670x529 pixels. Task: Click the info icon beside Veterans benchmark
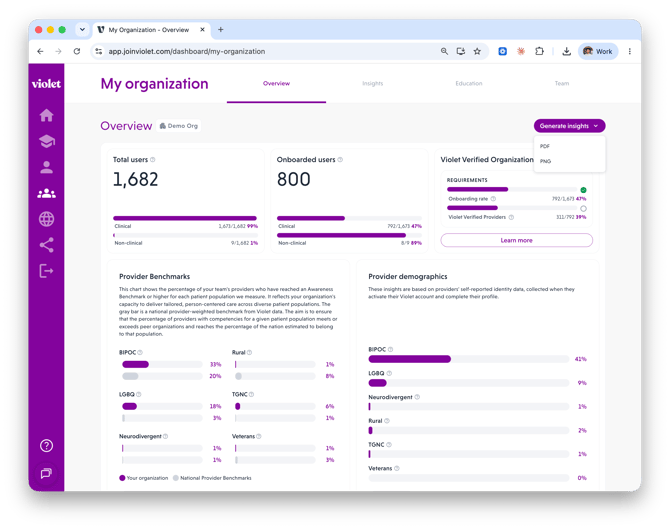tap(259, 436)
